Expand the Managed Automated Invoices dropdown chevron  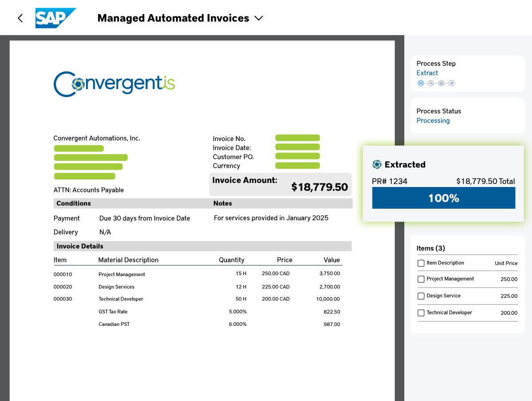(258, 18)
